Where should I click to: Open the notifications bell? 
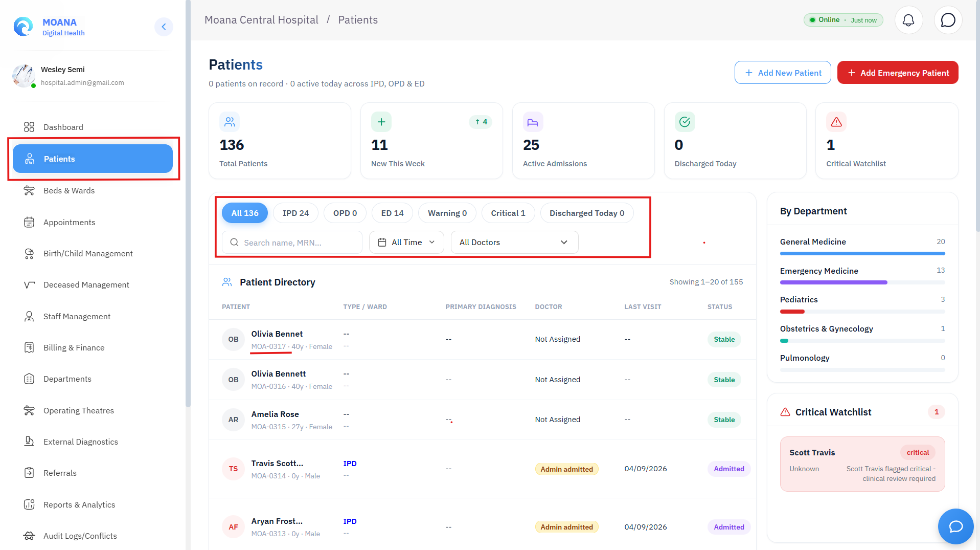pyautogui.click(x=908, y=20)
